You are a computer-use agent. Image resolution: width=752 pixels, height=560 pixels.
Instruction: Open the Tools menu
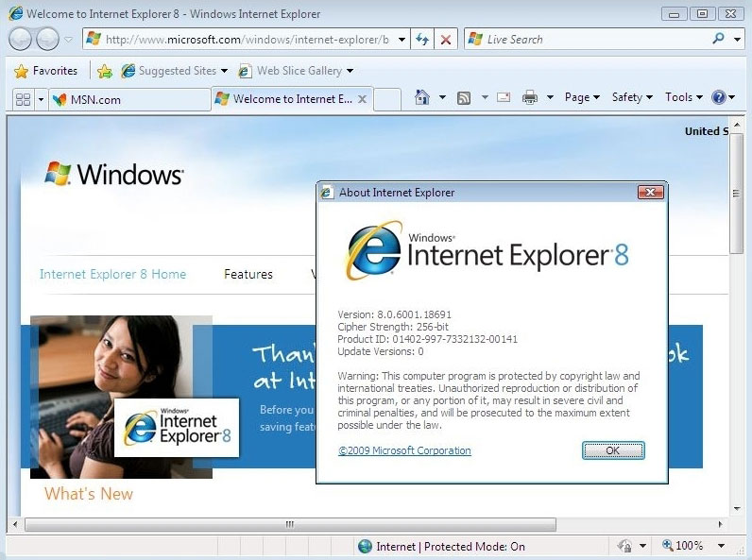point(683,97)
